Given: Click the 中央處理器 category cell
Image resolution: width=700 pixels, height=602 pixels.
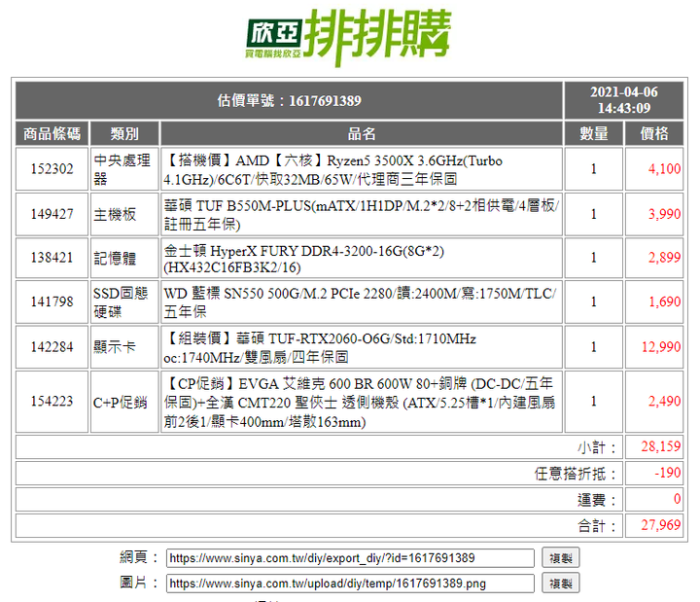Looking at the screenshot, I should click(x=124, y=169).
